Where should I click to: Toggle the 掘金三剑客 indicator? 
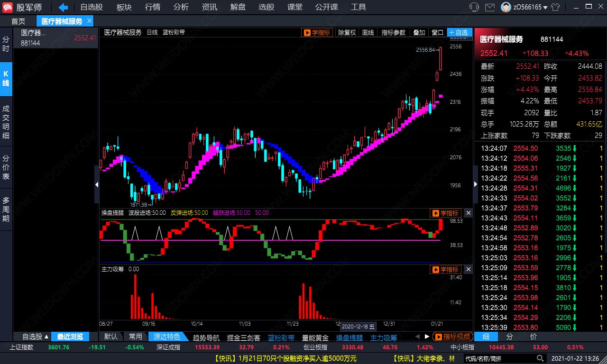244,338
